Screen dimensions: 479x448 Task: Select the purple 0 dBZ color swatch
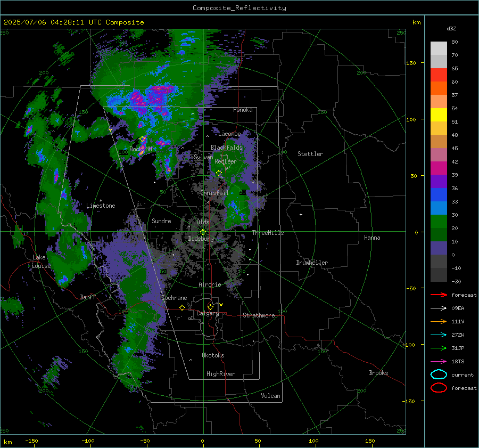click(439, 248)
